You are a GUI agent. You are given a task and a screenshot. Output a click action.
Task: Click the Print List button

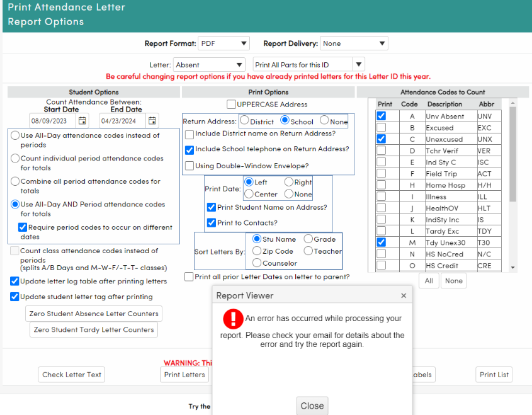click(494, 375)
